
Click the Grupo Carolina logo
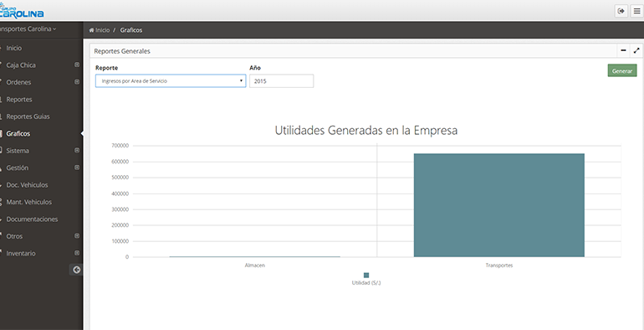tap(22, 11)
